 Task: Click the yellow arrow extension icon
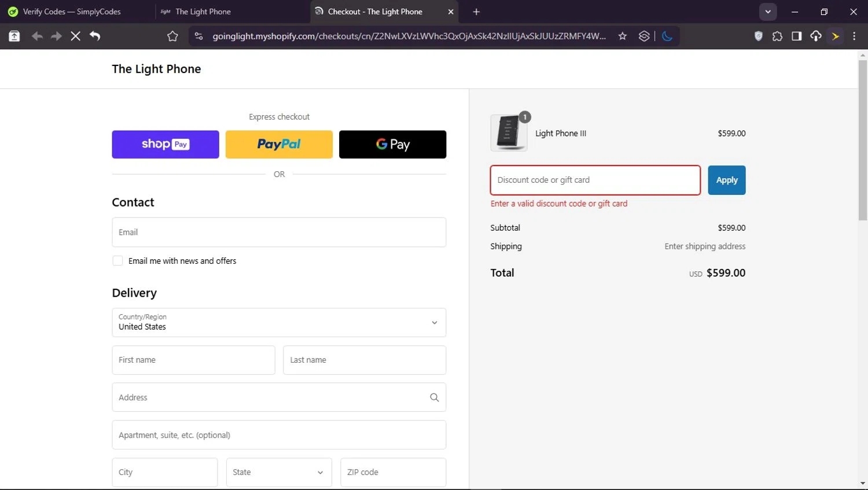[x=836, y=36]
